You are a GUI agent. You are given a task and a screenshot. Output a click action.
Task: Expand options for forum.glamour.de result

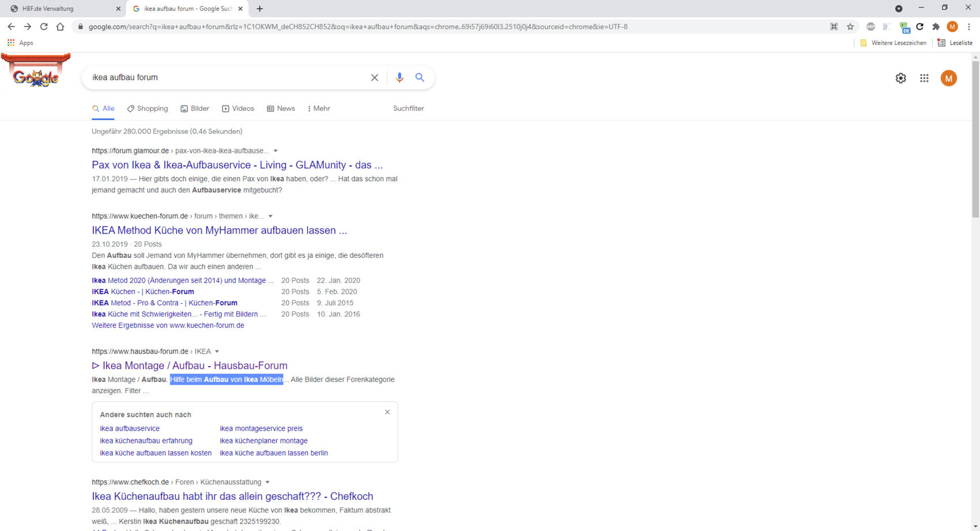tap(276, 151)
